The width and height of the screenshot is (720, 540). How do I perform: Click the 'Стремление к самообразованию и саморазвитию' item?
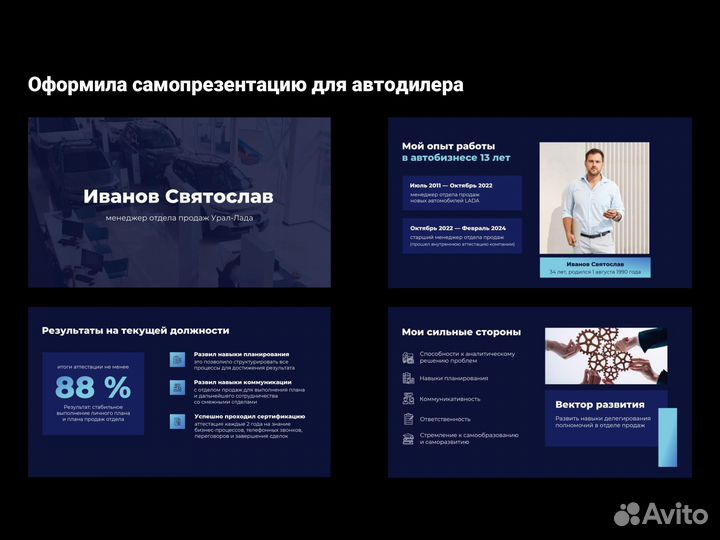tap(469, 439)
